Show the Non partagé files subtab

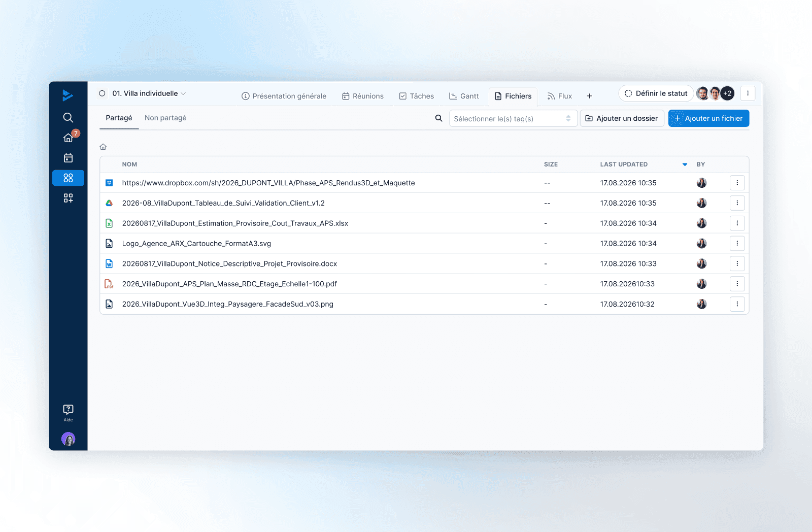pos(165,118)
